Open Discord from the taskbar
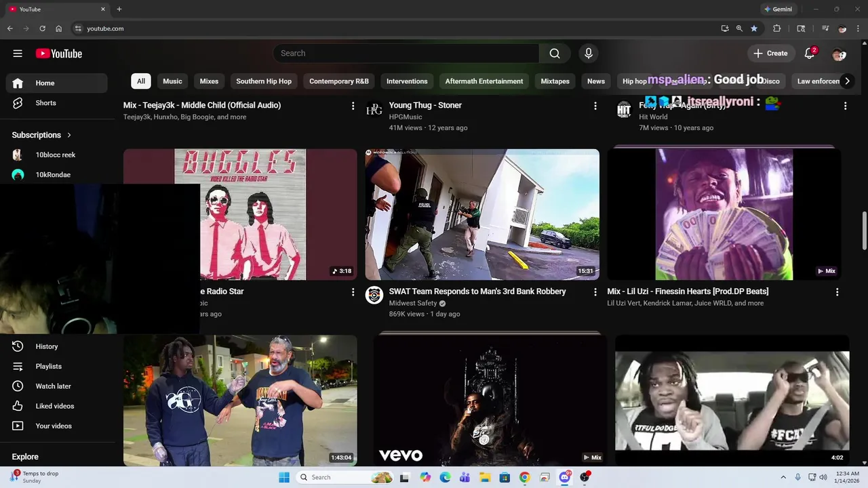Image resolution: width=868 pixels, height=488 pixels. [565, 477]
